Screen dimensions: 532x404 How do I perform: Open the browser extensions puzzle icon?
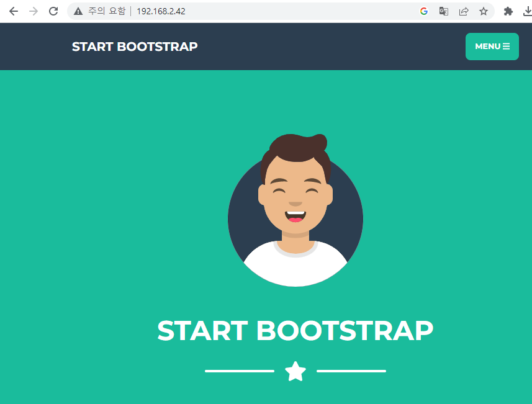(x=508, y=11)
